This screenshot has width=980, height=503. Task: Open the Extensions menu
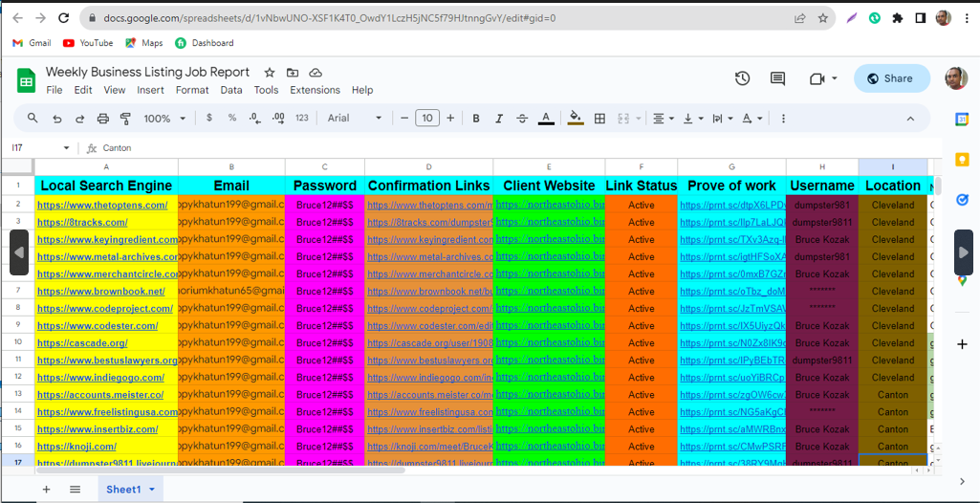pyautogui.click(x=315, y=90)
